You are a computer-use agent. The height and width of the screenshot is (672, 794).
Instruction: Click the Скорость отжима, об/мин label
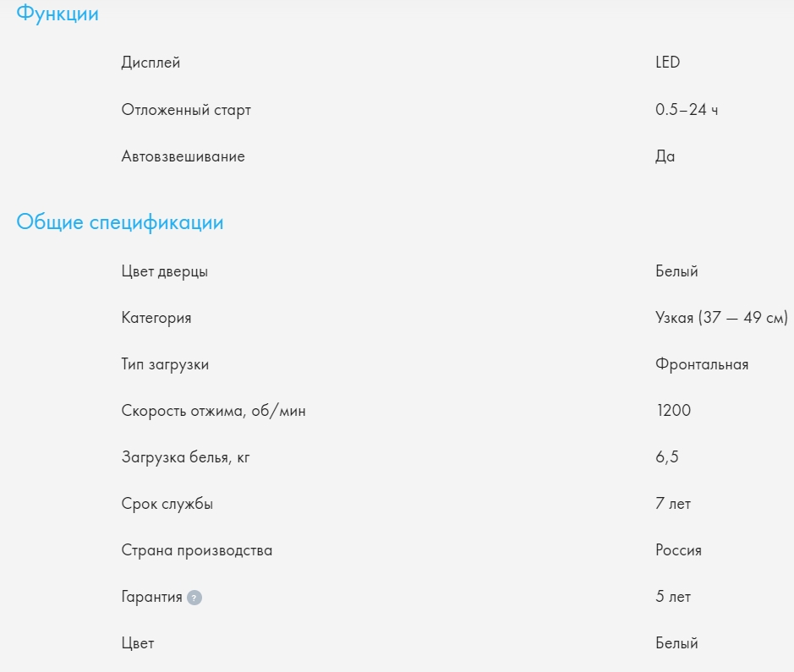pyautogui.click(x=213, y=411)
